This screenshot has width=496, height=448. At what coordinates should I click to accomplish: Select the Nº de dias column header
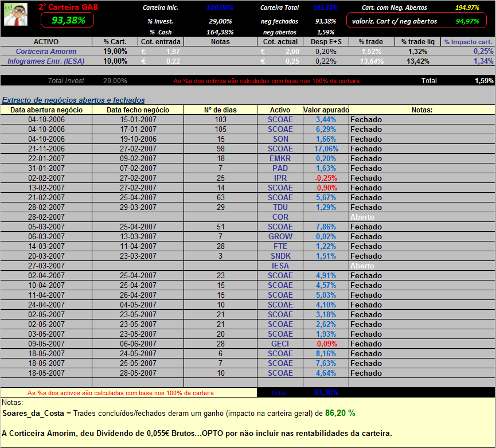(x=220, y=110)
